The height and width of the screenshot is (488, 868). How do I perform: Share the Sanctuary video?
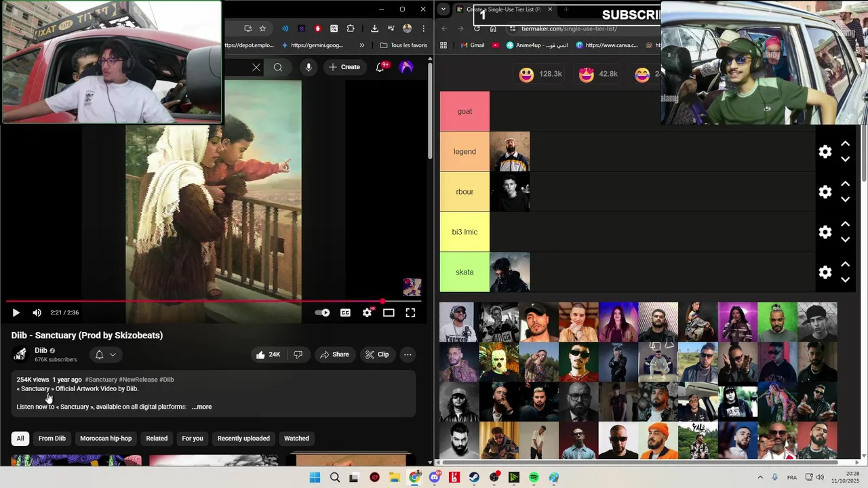coord(334,354)
